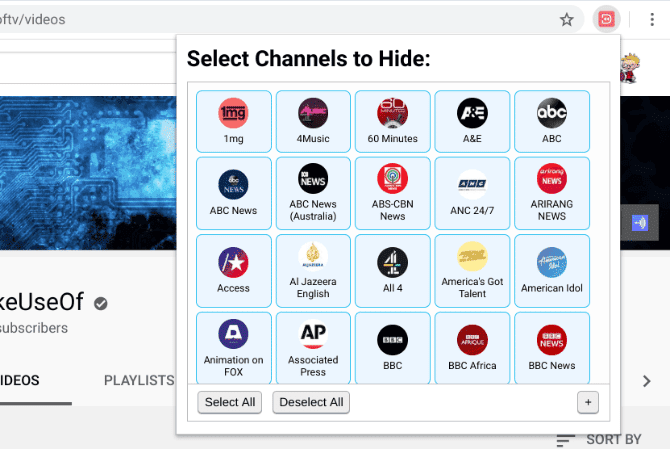Toggle the ANC 24/7 channel

(472, 193)
